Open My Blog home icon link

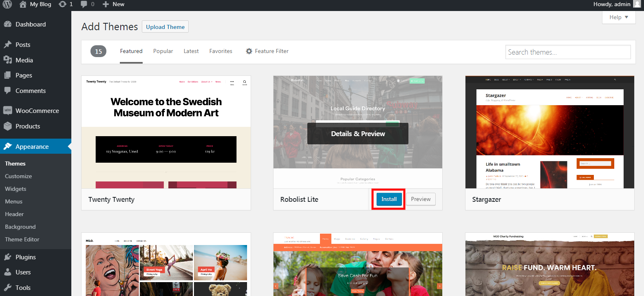(23, 4)
